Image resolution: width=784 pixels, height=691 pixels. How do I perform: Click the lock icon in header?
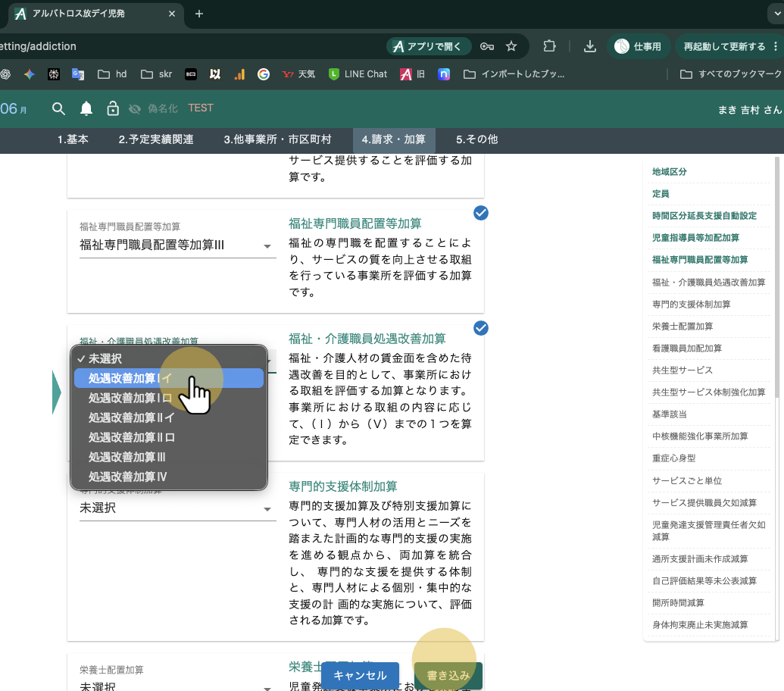click(113, 108)
